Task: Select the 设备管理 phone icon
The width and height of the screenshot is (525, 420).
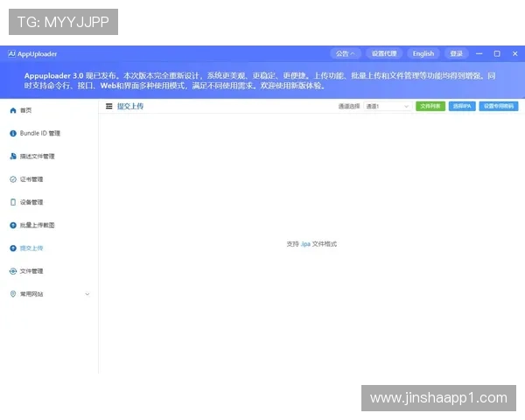Action: click(x=13, y=202)
